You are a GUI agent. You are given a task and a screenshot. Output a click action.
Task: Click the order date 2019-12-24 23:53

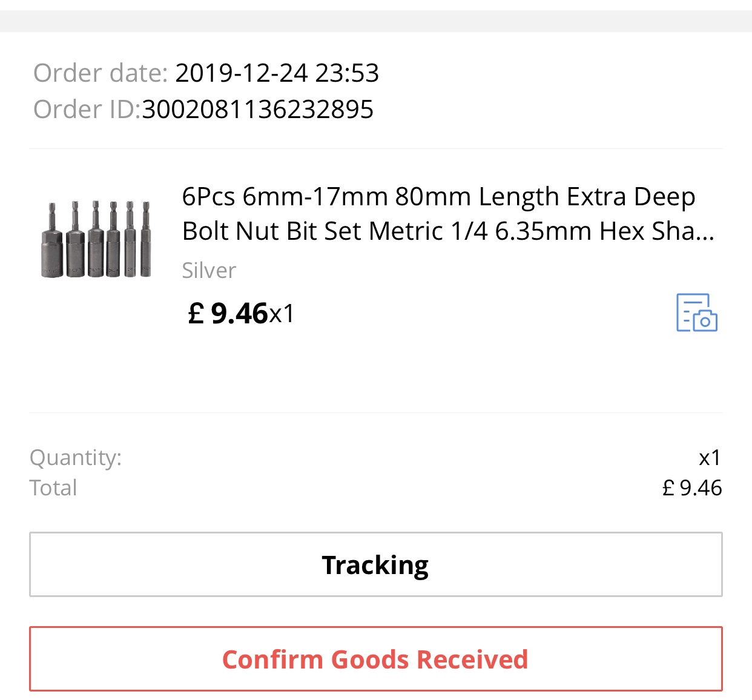coord(277,73)
